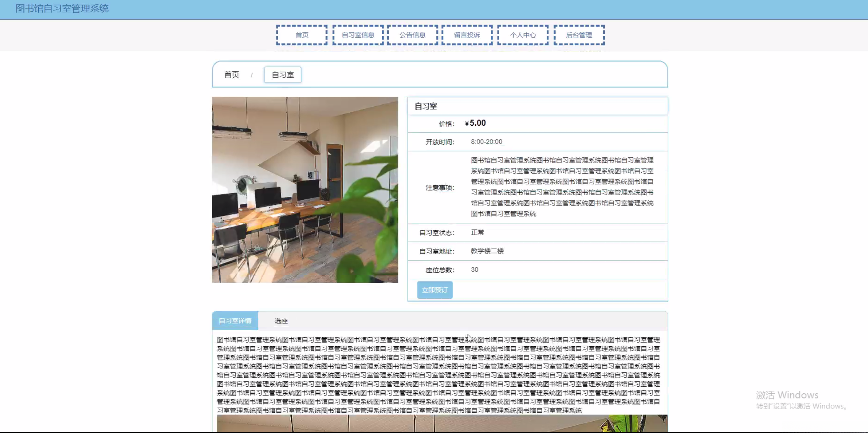This screenshot has width=868, height=433.
Task: Click the 8:00-20:00 opening time text
Action: click(x=486, y=142)
